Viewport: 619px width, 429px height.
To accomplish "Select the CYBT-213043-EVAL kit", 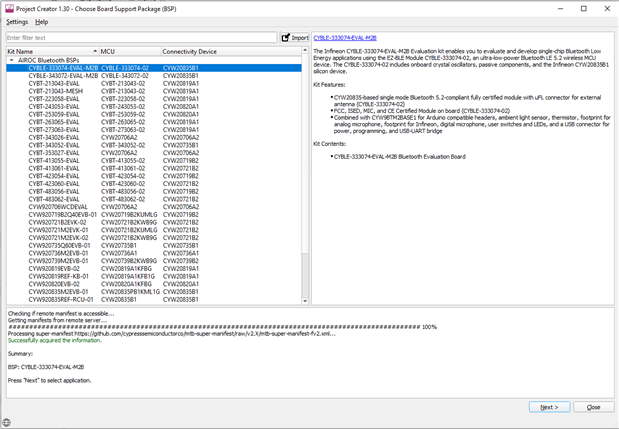I will point(54,84).
